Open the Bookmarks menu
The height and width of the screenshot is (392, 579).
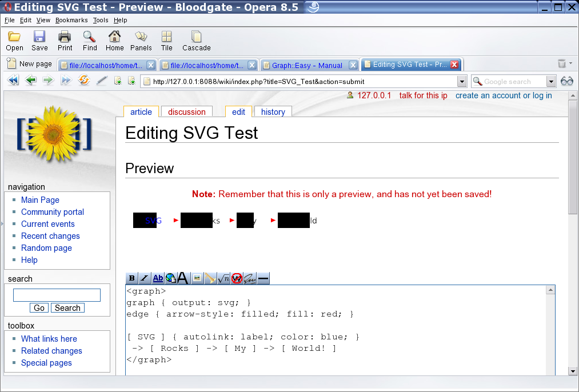71,20
